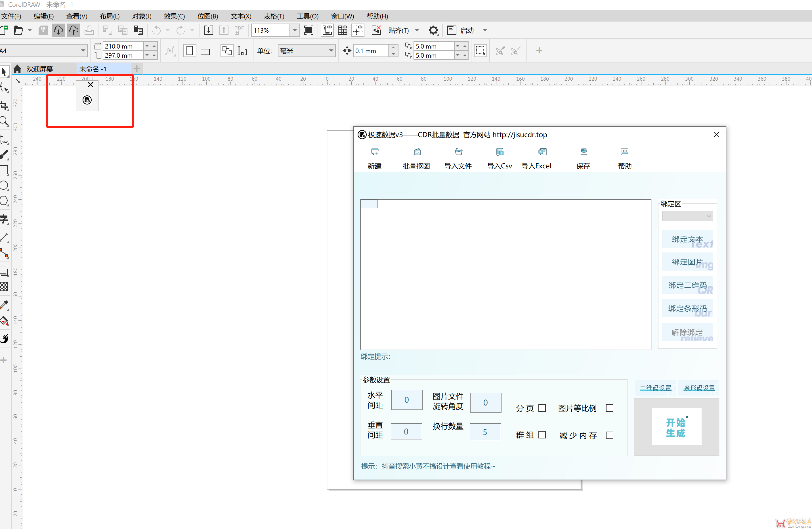
Task: Click the 开始生成 button
Action: pyautogui.click(x=676, y=427)
